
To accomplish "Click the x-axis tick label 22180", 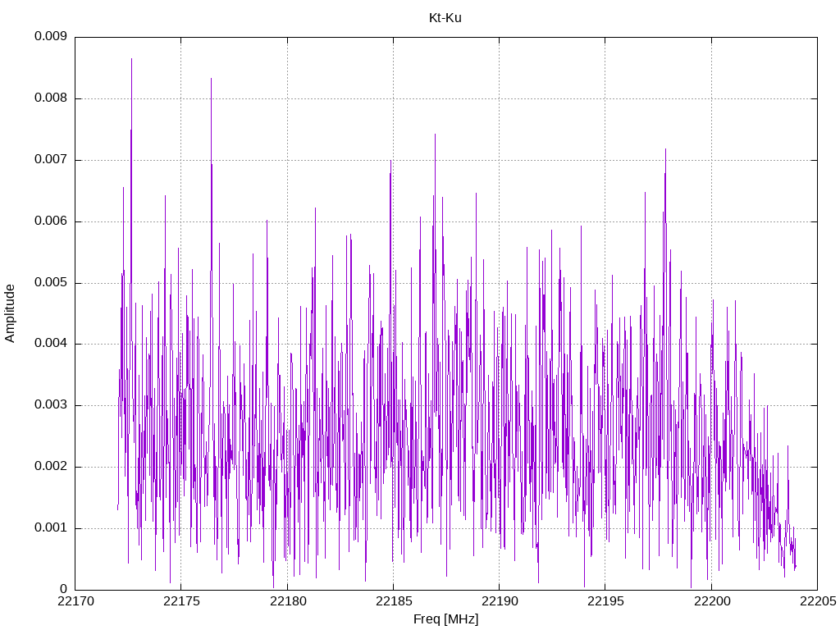I will point(288,601).
